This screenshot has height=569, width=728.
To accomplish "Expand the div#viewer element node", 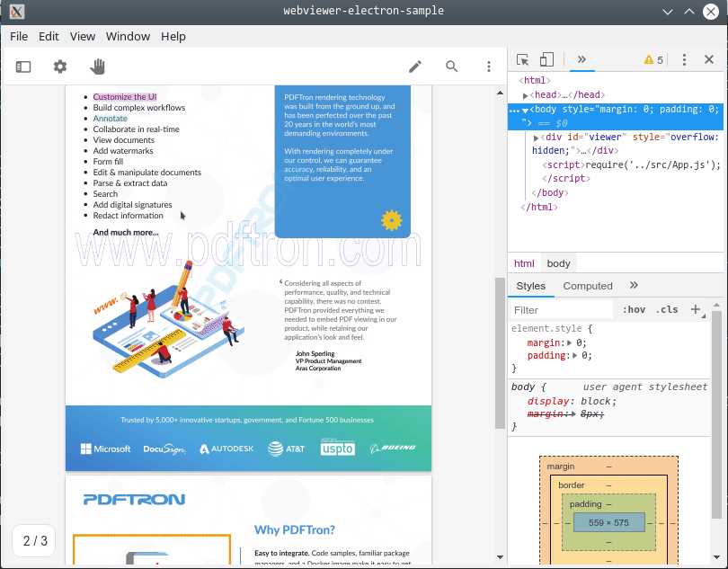I will click(x=537, y=138).
